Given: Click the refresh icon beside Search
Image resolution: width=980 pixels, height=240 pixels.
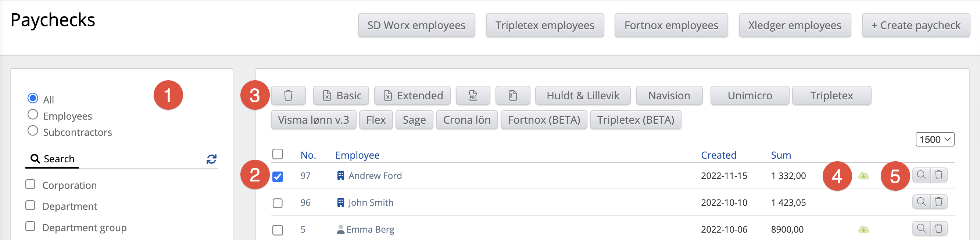Looking at the screenshot, I should [211, 159].
